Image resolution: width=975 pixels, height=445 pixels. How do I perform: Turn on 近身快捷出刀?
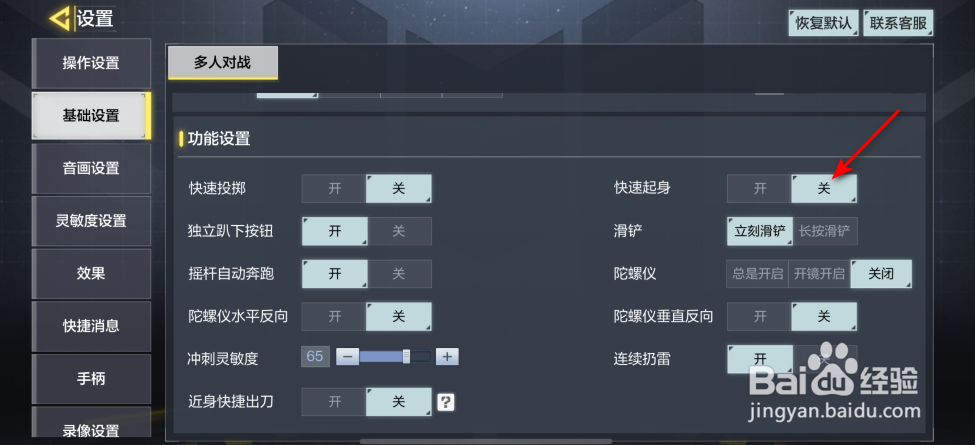click(x=335, y=402)
